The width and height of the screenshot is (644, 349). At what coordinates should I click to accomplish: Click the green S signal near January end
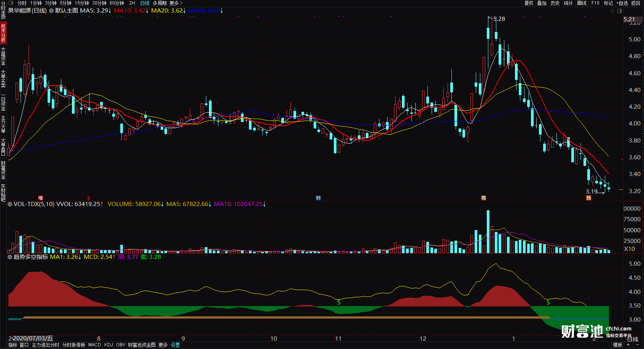point(548,303)
